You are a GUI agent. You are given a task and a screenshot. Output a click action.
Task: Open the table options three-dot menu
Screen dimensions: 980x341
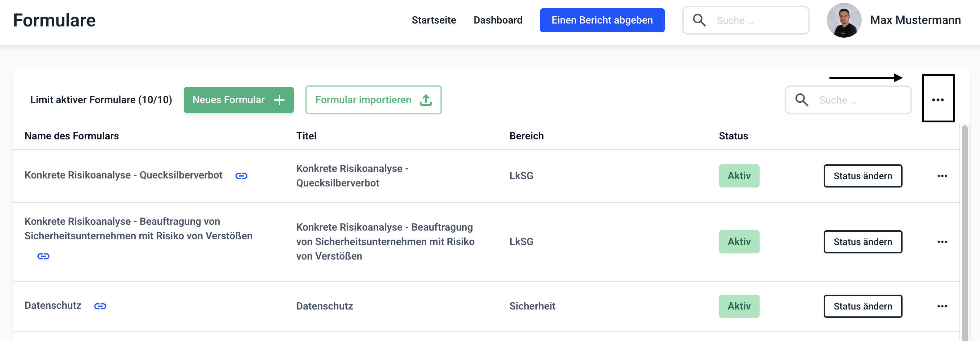(x=938, y=100)
